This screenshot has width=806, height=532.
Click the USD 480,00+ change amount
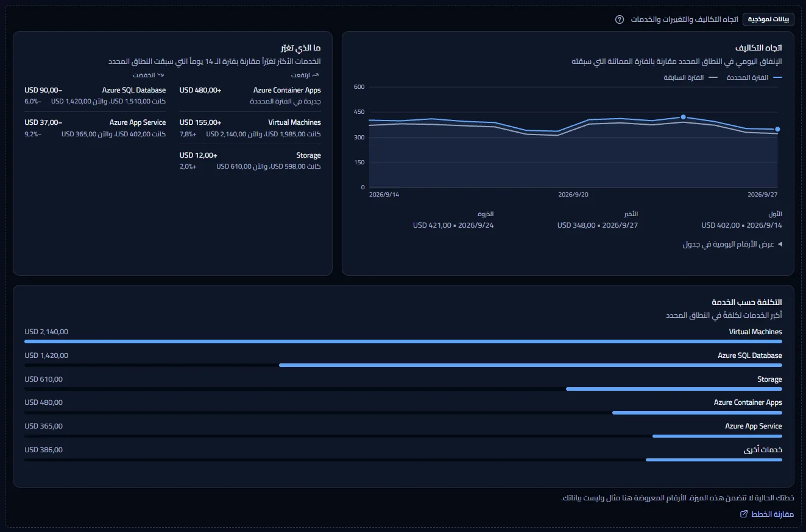click(200, 90)
